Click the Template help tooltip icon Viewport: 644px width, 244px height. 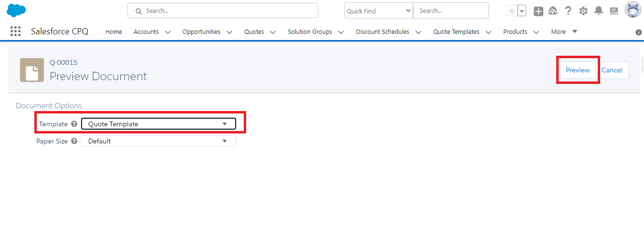click(74, 124)
